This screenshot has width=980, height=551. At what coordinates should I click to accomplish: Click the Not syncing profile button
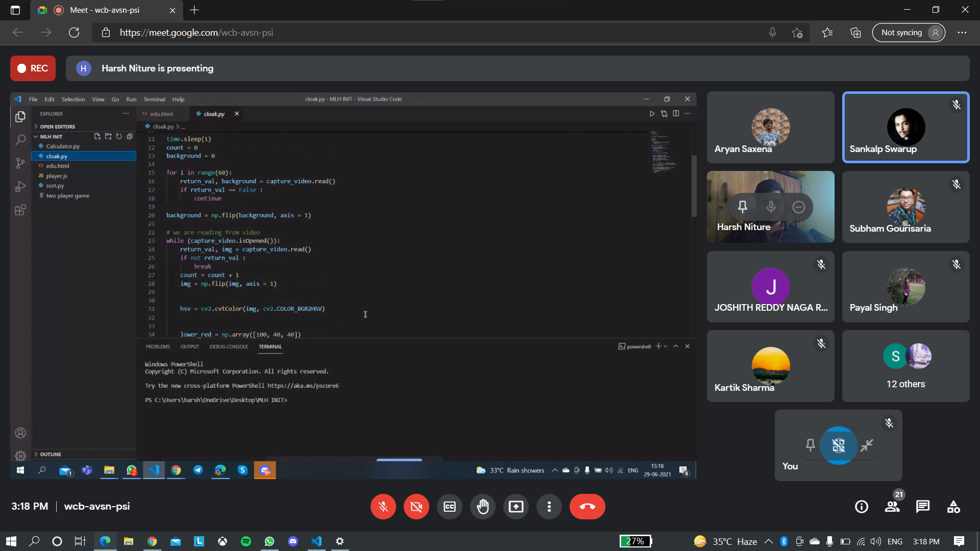[x=909, y=33]
